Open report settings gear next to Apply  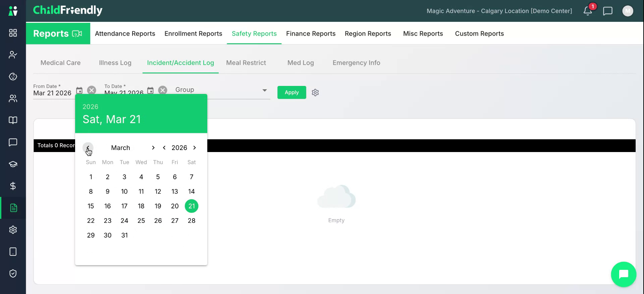[x=315, y=93]
